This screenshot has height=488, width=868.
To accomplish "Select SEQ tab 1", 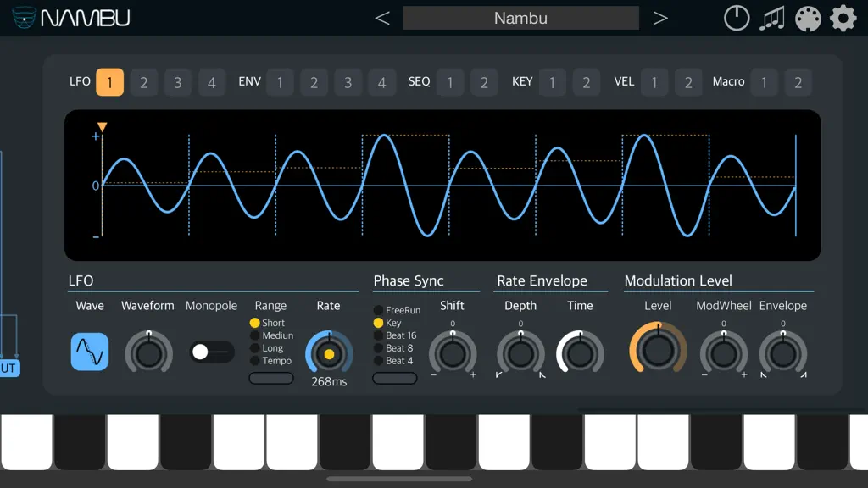I will pyautogui.click(x=450, y=82).
